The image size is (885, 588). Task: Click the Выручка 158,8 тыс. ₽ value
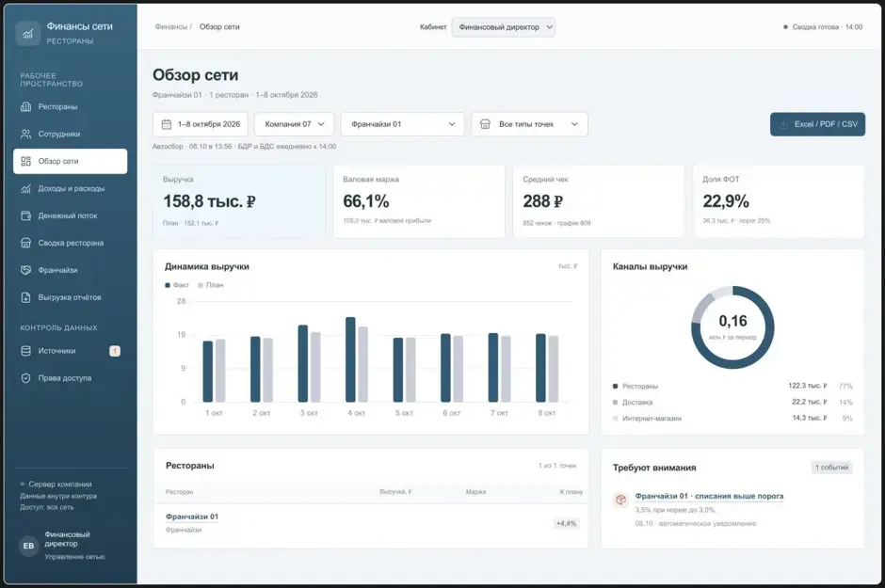click(209, 201)
